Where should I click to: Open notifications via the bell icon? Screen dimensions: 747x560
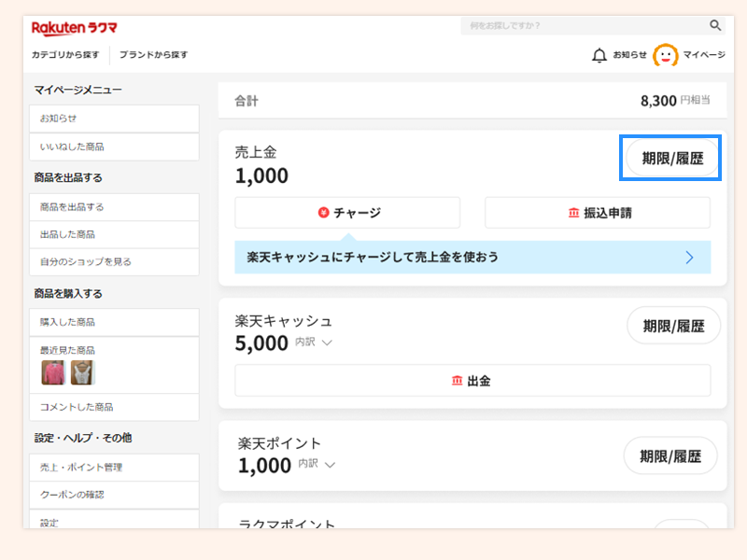[x=599, y=55]
